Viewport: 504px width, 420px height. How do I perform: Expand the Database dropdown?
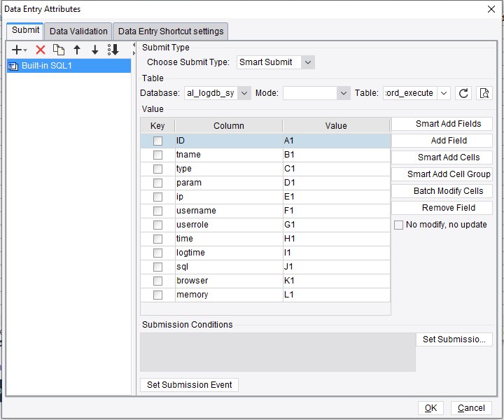[244, 93]
